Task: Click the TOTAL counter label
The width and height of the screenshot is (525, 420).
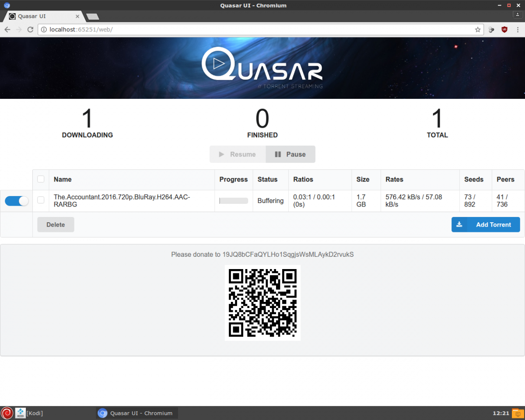Action: click(437, 135)
